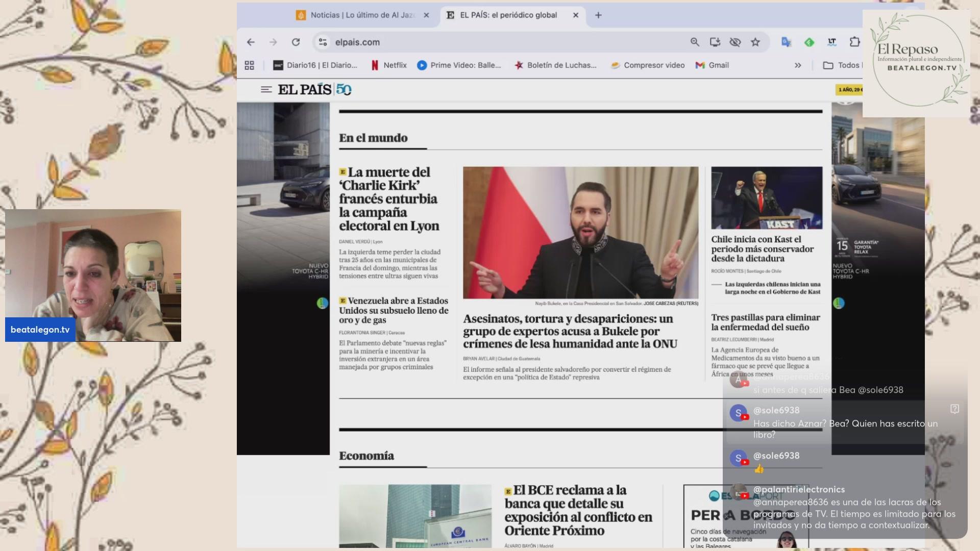This screenshot has height=551, width=980.
Task: Open El País hamburger section menu
Action: [266, 90]
